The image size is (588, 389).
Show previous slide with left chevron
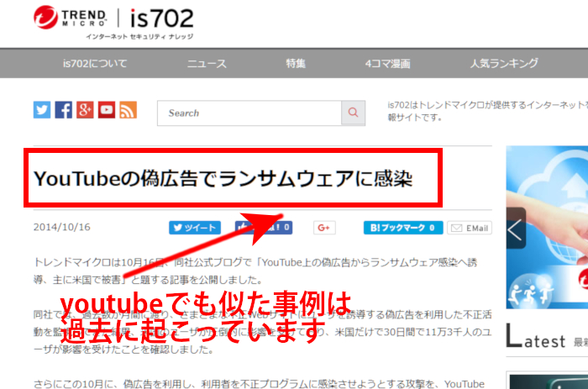point(516,228)
